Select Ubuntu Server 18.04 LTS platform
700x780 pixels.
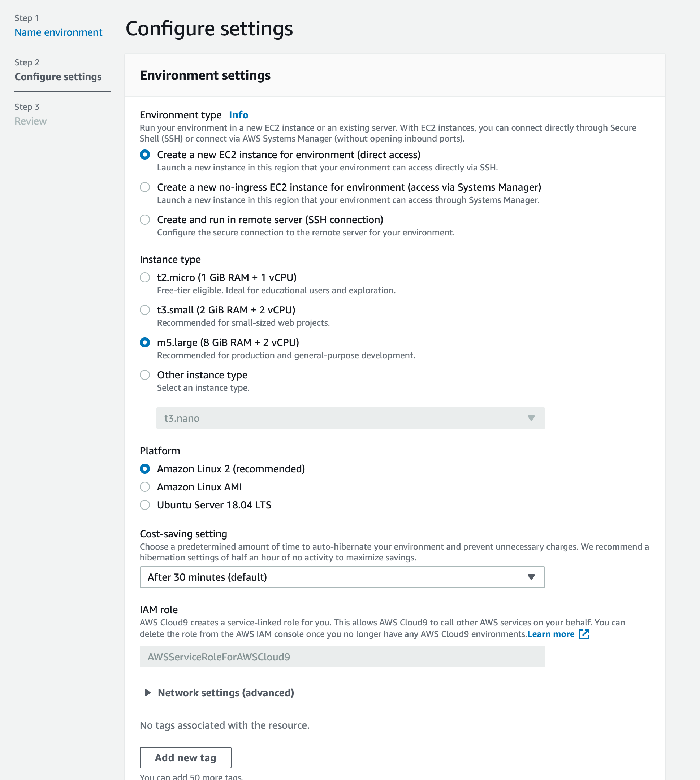tap(145, 505)
